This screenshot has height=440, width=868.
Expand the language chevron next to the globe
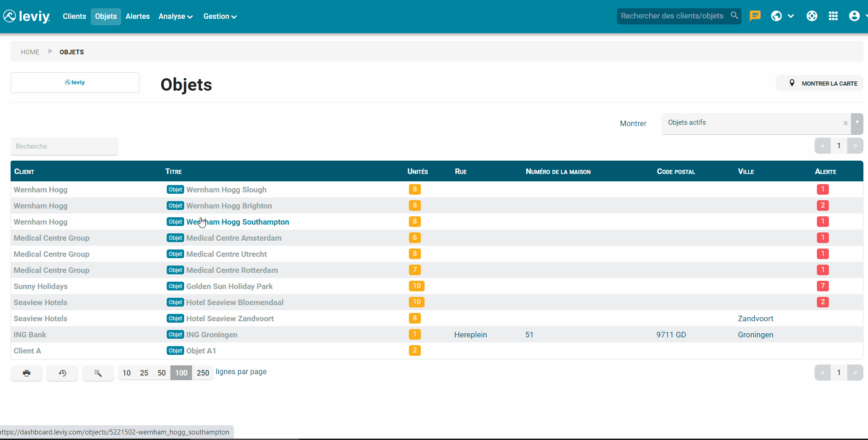(791, 16)
